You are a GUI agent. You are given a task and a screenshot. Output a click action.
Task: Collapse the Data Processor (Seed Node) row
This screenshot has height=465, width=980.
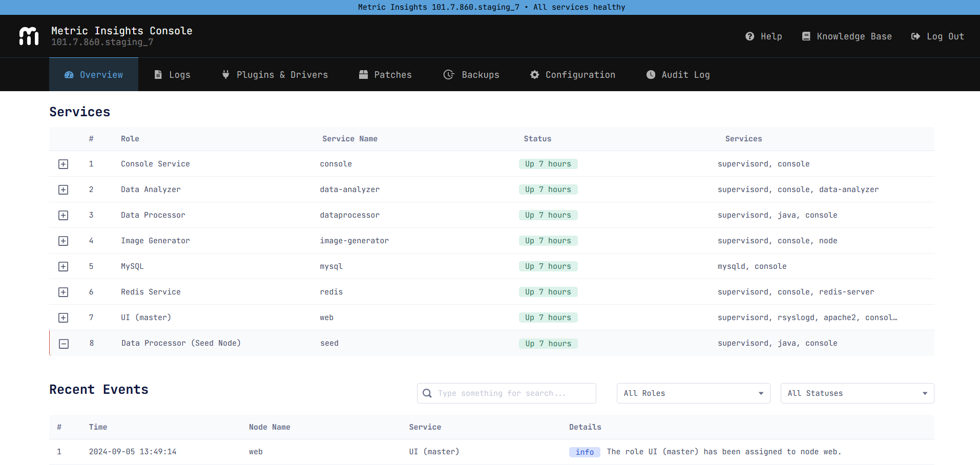(x=64, y=344)
